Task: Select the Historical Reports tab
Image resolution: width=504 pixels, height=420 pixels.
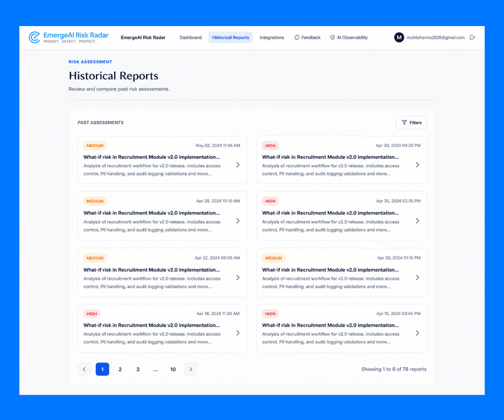Action: coord(231,37)
